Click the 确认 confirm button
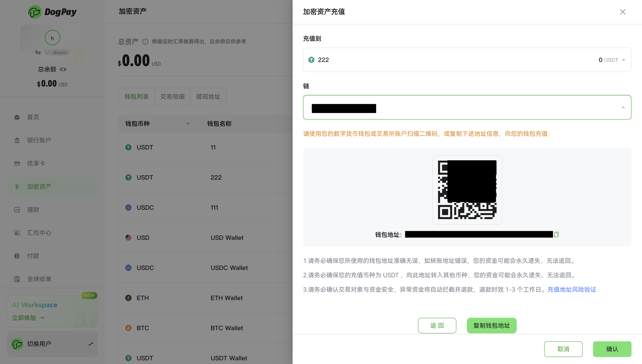 (x=612, y=349)
